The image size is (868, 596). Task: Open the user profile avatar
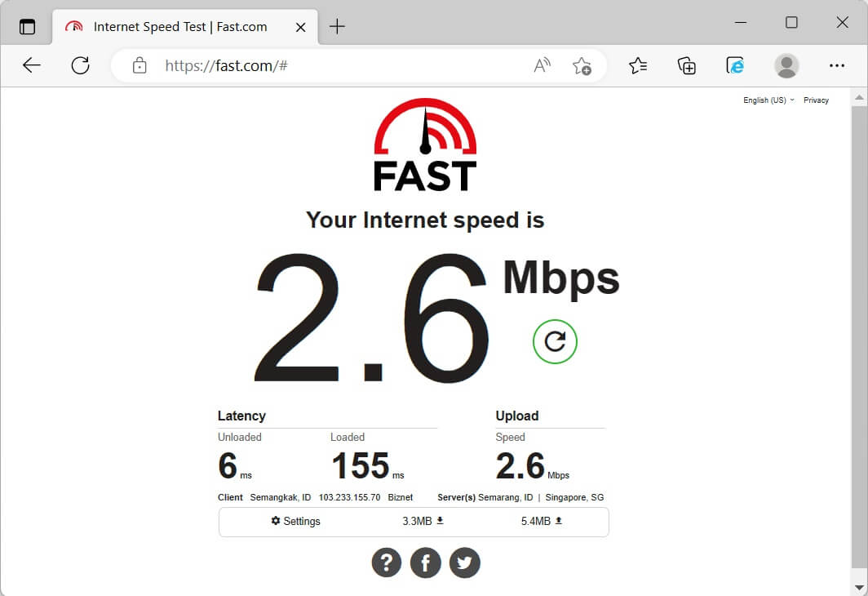[x=786, y=66]
